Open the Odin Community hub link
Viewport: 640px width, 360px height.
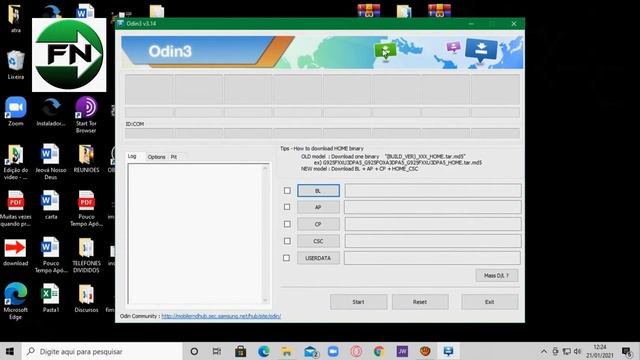point(221,316)
